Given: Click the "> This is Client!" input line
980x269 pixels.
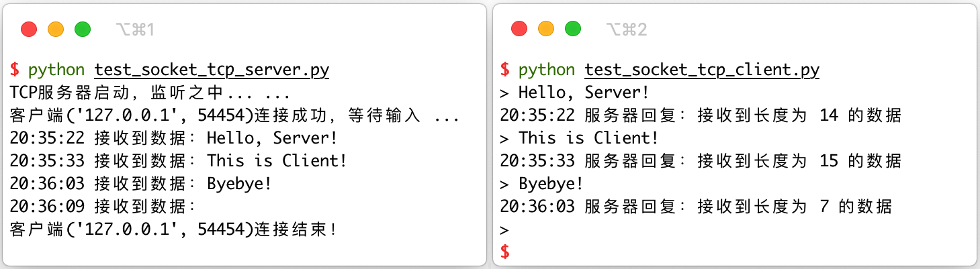Looking at the screenshot, I should click(579, 138).
